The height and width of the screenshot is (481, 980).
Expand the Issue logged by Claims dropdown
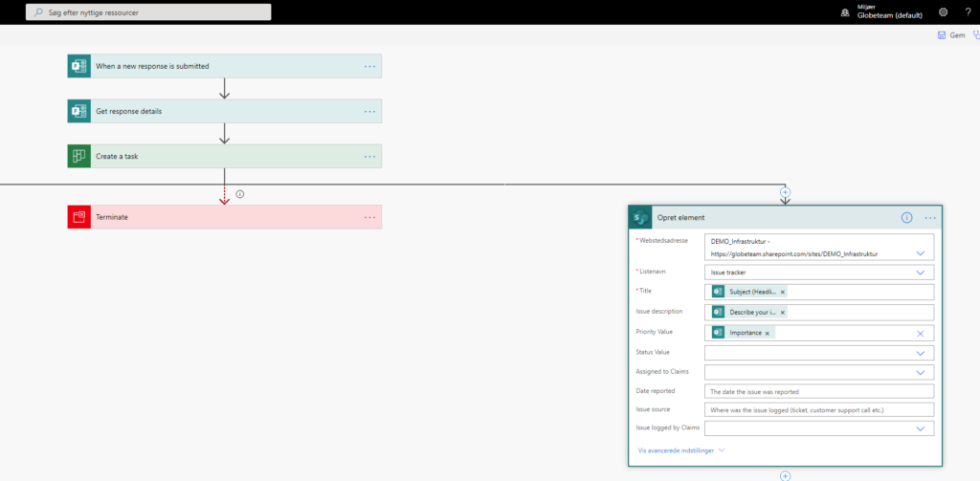point(920,428)
